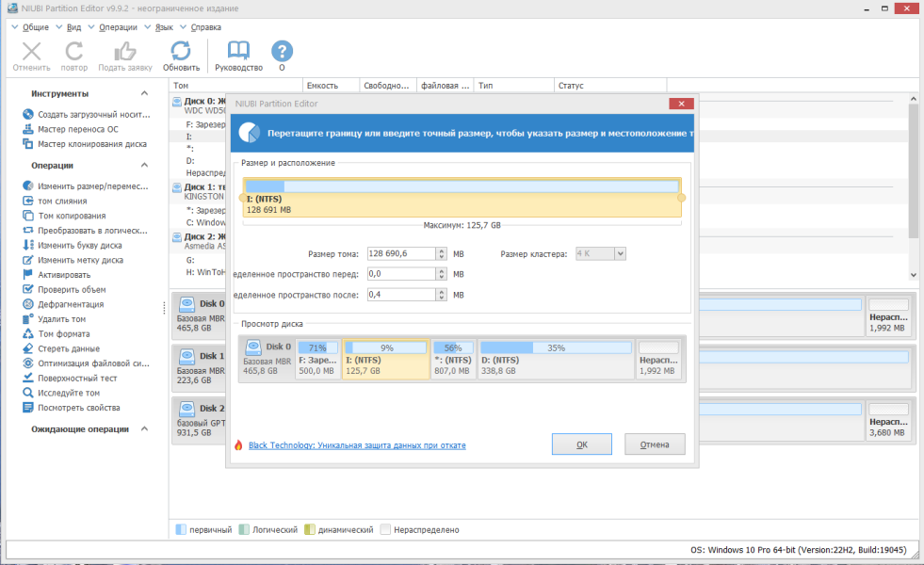Open the Размер кластера dropdown
Viewport: 924px width, 565px height.
(620, 253)
